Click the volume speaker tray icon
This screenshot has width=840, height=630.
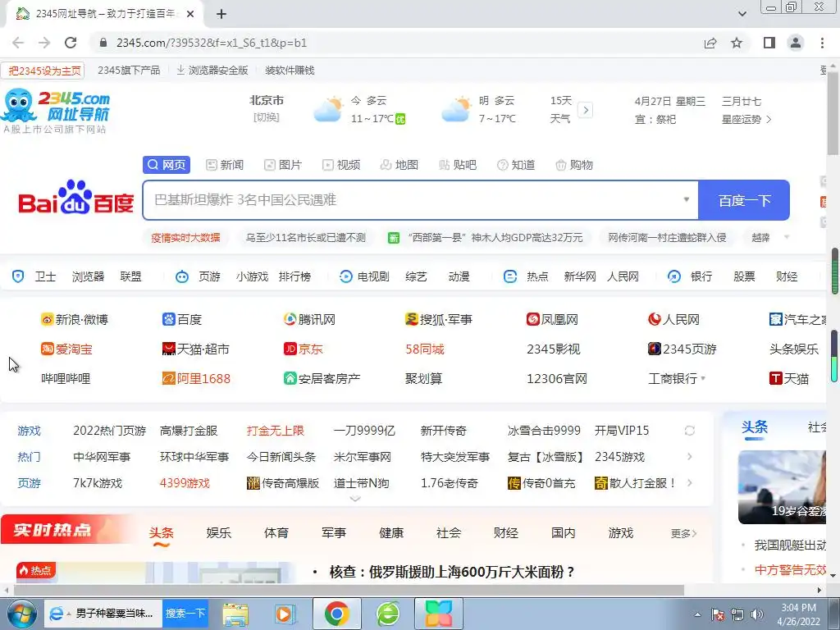tap(756, 614)
